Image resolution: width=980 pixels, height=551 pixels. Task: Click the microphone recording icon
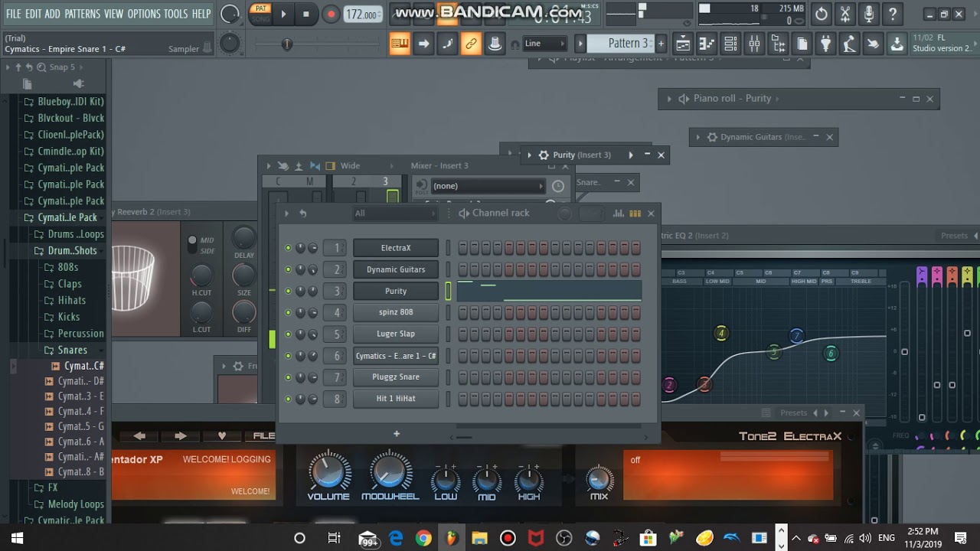coord(869,14)
